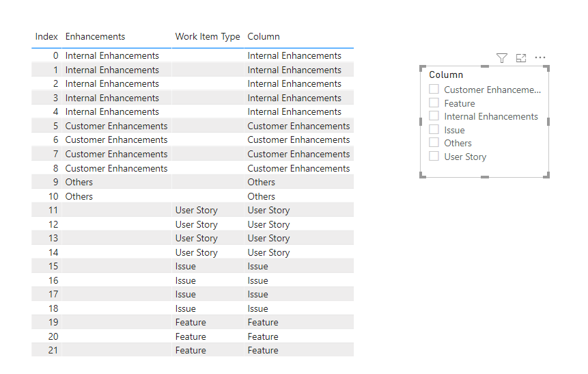This screenshot has height=374, width=588.
Task: Sort by the table's Column header
Action: [264, 36]
